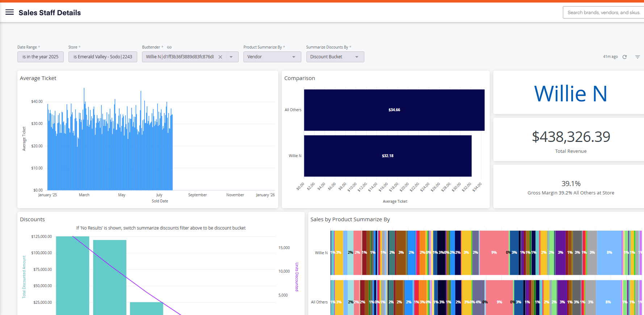Screen dimensions: 644x315
Task: Click the Sales Staff Details page title
Action: [x=50, y=13]
